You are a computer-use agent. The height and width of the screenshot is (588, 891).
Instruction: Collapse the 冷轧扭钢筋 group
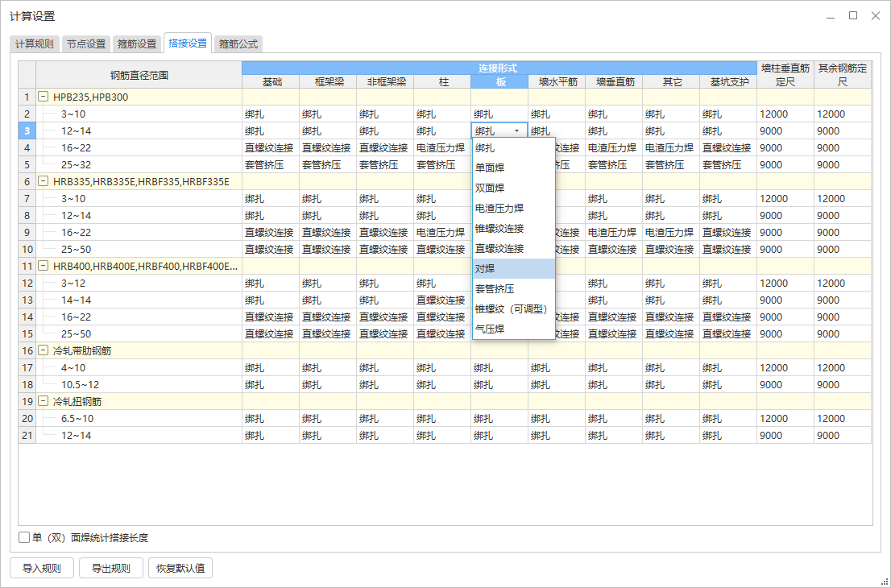44,401
